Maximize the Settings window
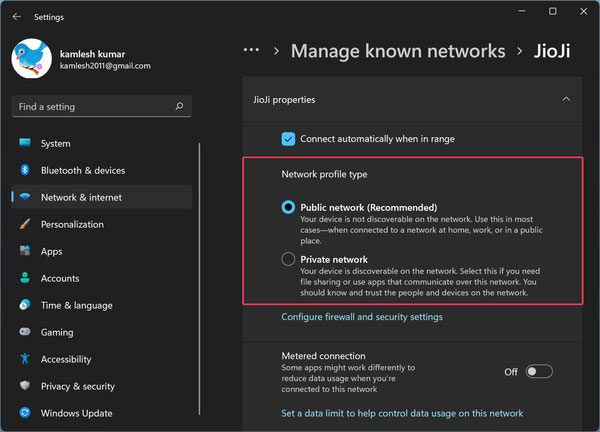 click(x=553, y=11)
